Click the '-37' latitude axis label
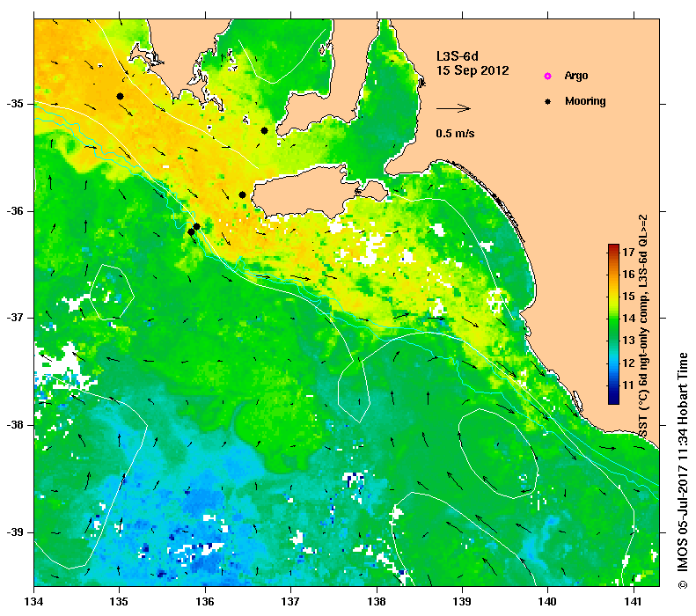This screenshot has width=696, height=616. [15, 318]
